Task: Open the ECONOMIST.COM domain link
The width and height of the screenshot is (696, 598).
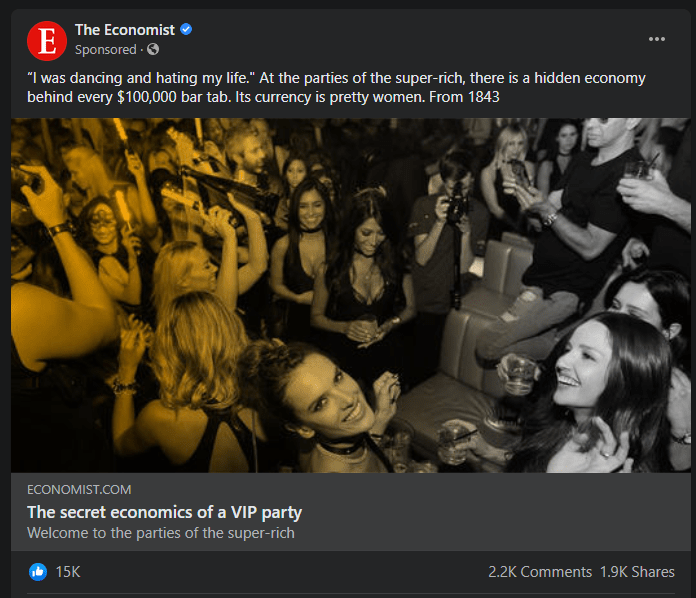Action: pos(79,490)
